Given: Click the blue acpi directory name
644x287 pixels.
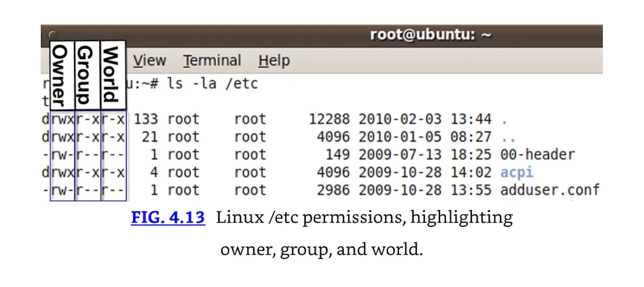Looking at the screenshot, I should (x=517, y=172).
